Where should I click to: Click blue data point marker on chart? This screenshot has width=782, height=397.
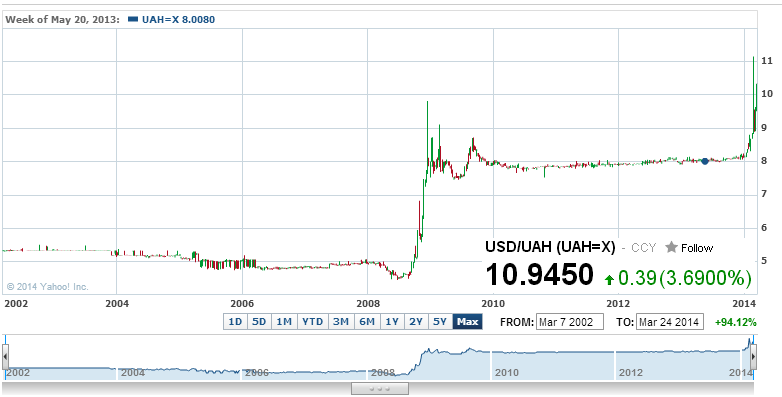[x=705, y=161]
